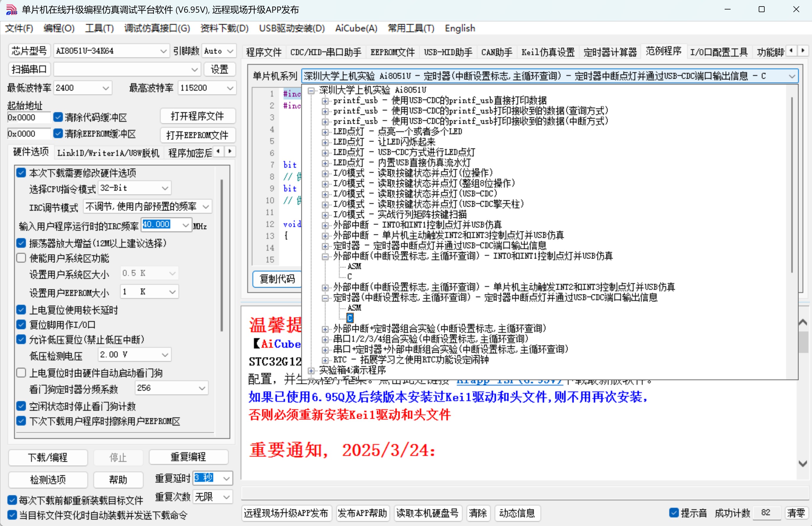
Task: Toggle 上电复位使用较长延时 checkbox
Action: pos(21,310)
